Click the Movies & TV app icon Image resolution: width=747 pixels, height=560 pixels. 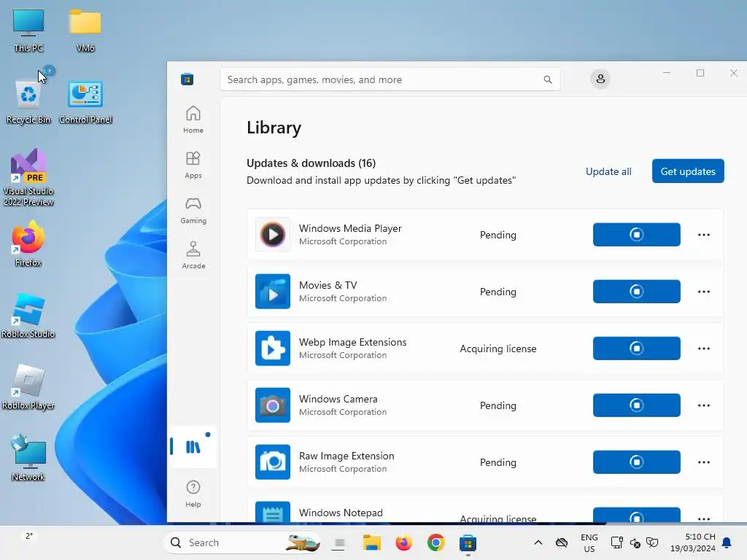coord(273,292)
